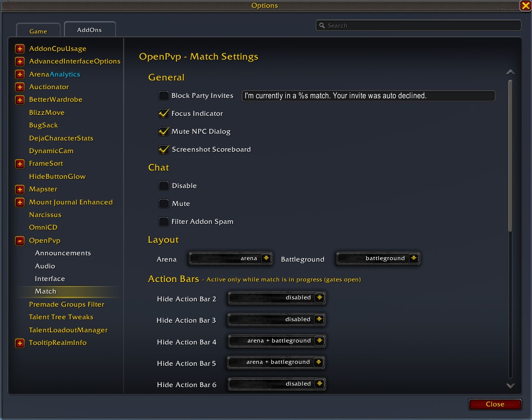Expand TooltipRealmInfo plus icon
Viewport: 532px width, 420px height.
[20, 343]
